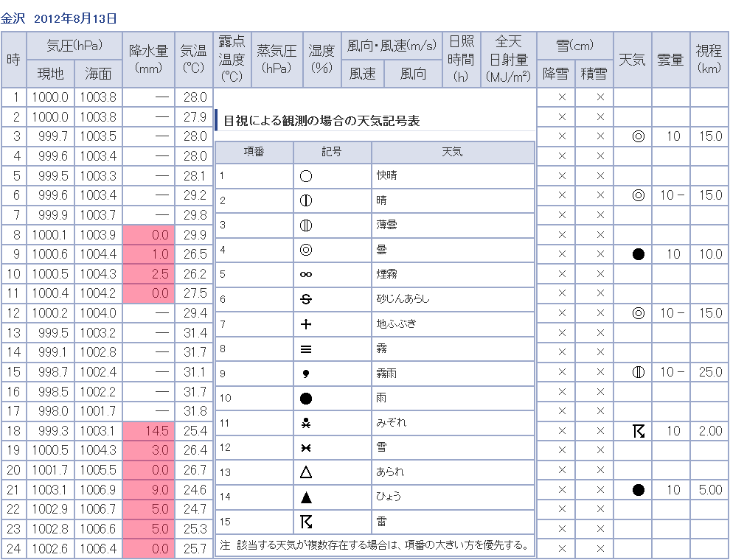Click the temperature value 29.9 at hour 8
This screenshot has height=560, width=730.
click(x=195, y=235)
